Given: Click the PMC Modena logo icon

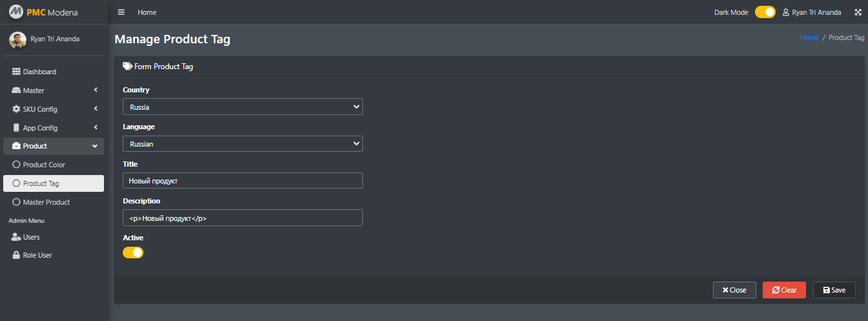Looking at the screenshot, I should [15, 12].
